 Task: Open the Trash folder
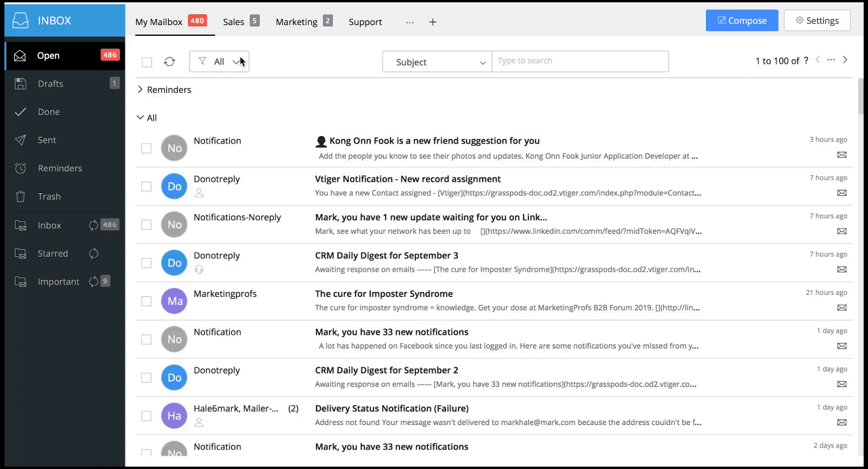coord(48,196)
